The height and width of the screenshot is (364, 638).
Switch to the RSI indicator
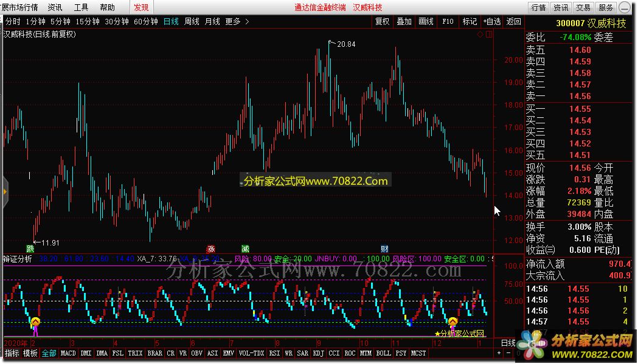click(275, 353)
